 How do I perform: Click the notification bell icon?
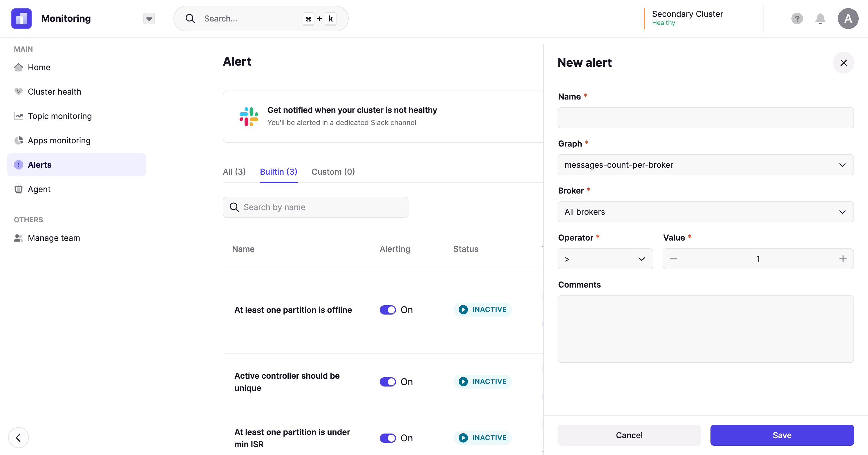[820, 18]
